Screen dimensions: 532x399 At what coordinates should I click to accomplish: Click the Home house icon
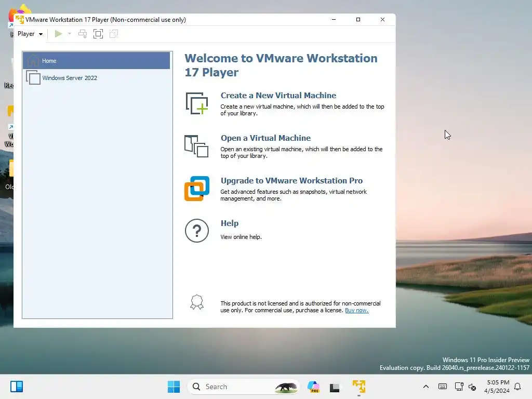pos(33,60)
